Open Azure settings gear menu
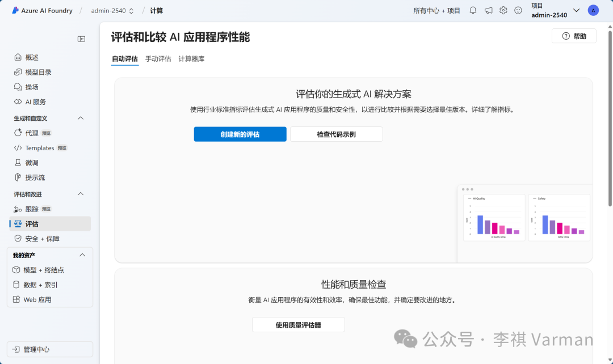The image size is (613, 364). coord(503,10)
